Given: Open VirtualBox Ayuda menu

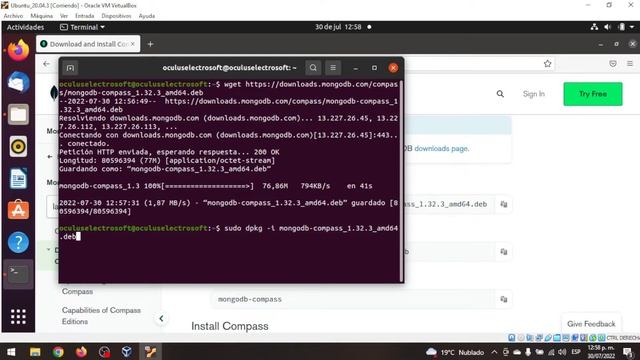Looking at the screenshot, I should [x=147, y=16].
